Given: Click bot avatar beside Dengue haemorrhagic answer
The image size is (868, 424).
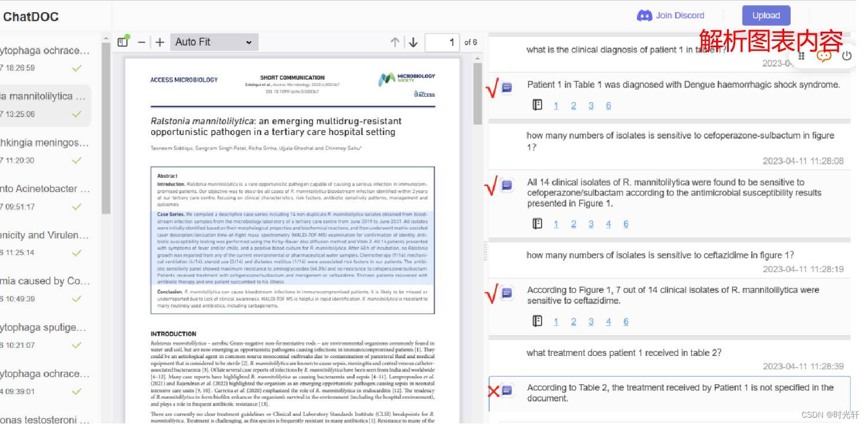Looking at the screenshot, I should point(506,87).
